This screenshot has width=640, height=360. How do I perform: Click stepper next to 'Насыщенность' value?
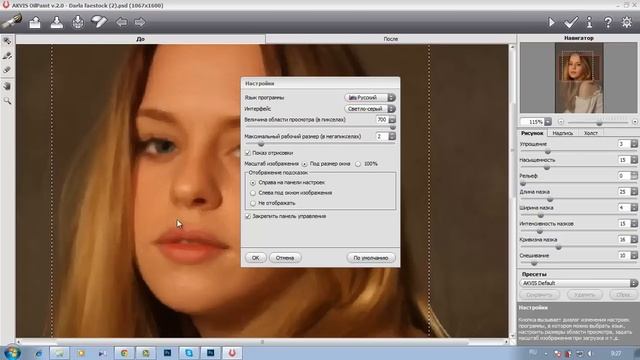[634, 160]
